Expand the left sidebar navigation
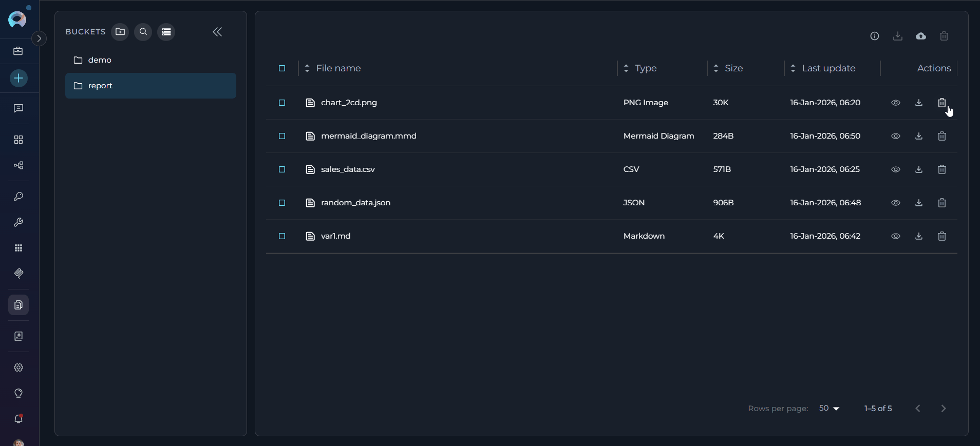This screenshot has height=446, width=980. tap(39, 38)
